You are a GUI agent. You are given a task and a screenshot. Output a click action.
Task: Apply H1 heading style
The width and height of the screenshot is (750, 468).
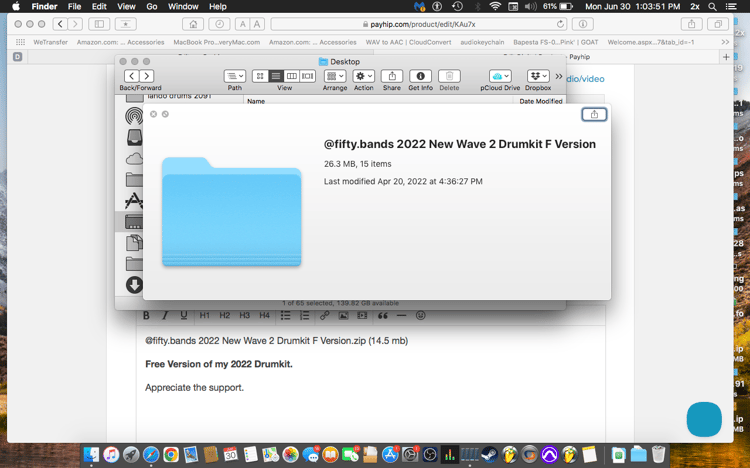tap(205, 315)
